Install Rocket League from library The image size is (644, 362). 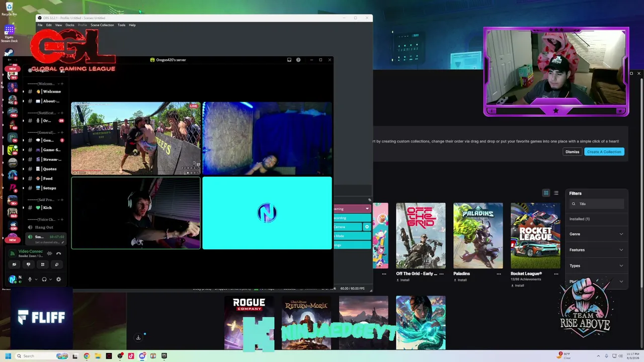tap(518, 286)
